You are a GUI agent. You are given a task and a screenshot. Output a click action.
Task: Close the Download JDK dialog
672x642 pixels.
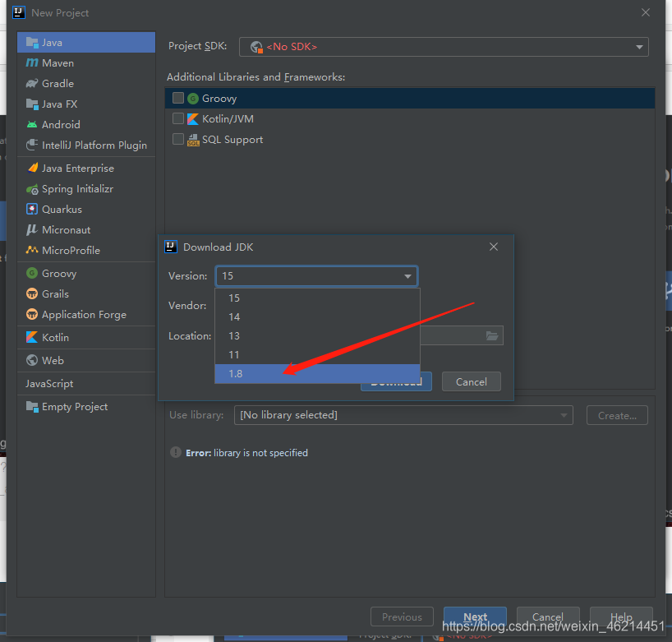click(x=494, y=247)
